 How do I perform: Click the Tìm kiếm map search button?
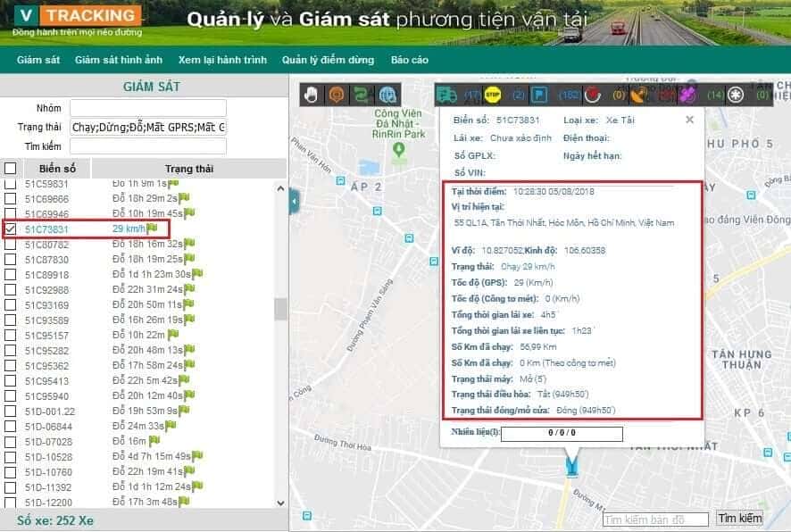coord(739,518)
